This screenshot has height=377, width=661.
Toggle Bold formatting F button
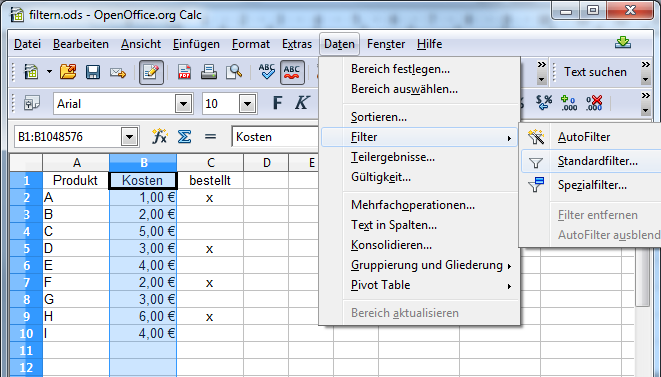tap(277, 103)
